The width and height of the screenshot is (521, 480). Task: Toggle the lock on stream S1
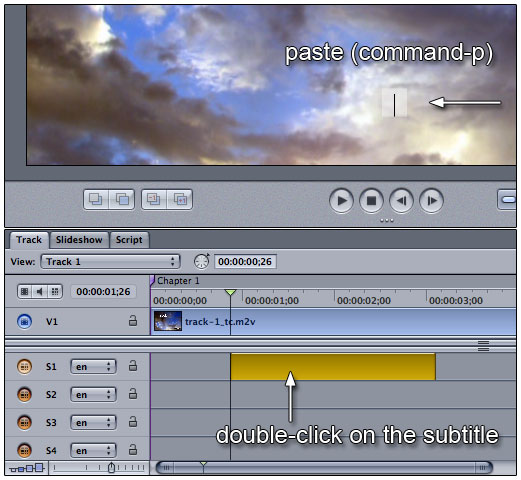coord(133,366)
